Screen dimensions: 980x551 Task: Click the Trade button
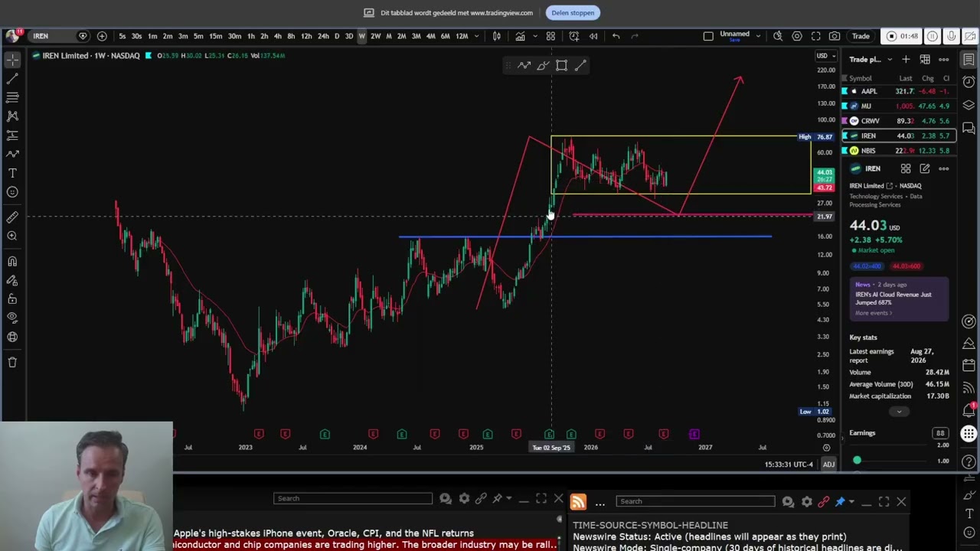[861, 36]
